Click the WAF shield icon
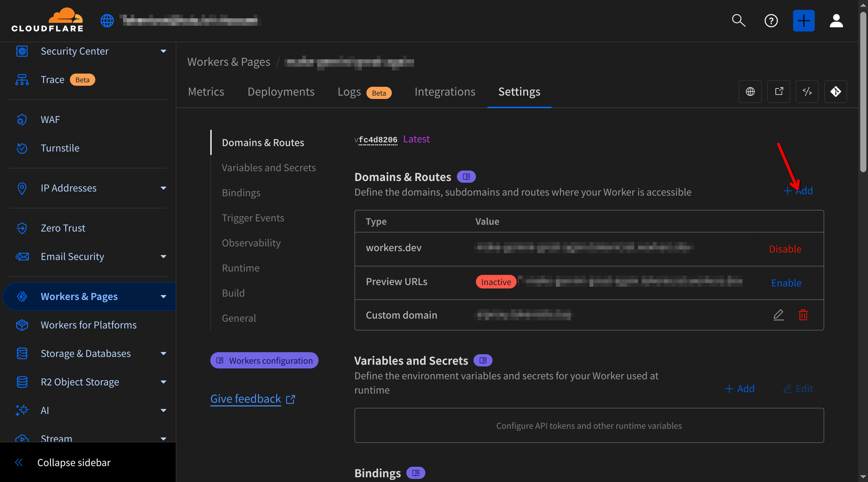Screen dimensions: 868x482 (22, 120)
